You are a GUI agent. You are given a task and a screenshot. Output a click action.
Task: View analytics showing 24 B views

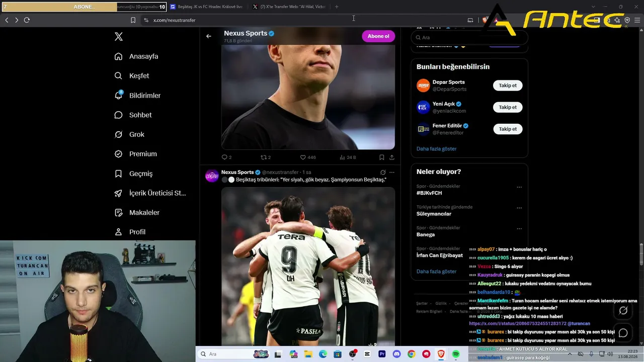(348, 157)
